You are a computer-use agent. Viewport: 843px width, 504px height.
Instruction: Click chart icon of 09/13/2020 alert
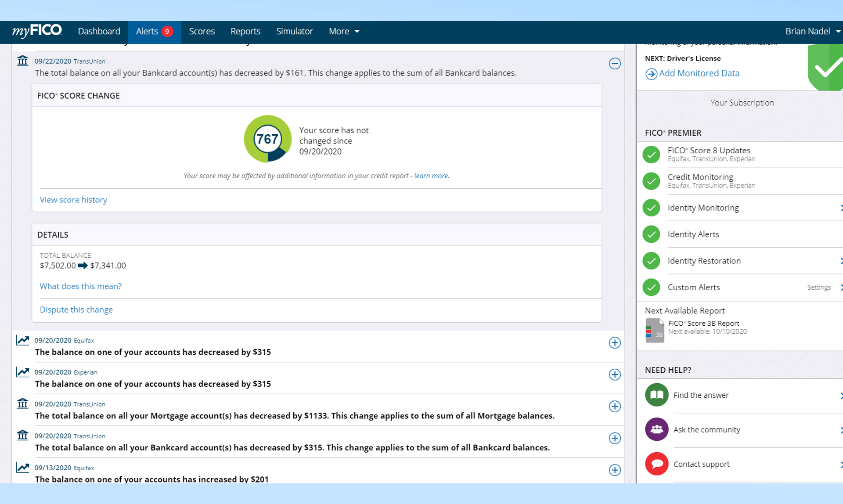tap(22, 468)
